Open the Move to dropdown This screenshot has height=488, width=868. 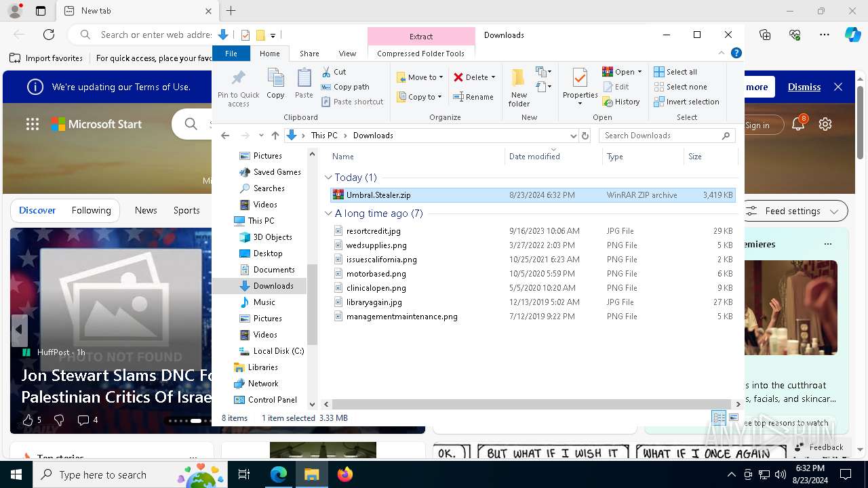pos(420,77)
